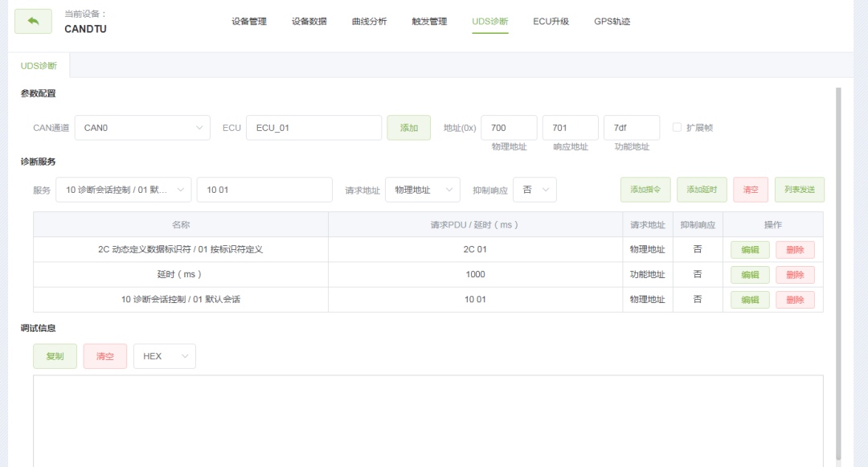Open the ECU升级 tab

pyautogui.click(x=551, y=22)
